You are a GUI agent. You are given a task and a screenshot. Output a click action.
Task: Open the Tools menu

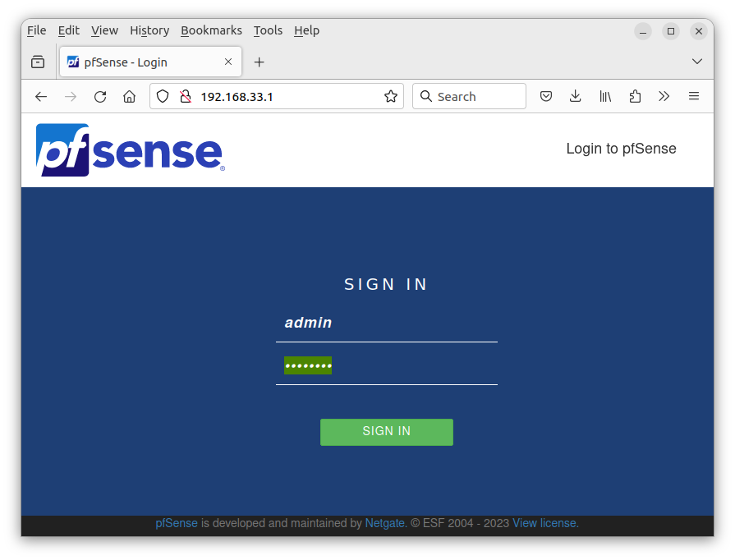click(268, 30)
